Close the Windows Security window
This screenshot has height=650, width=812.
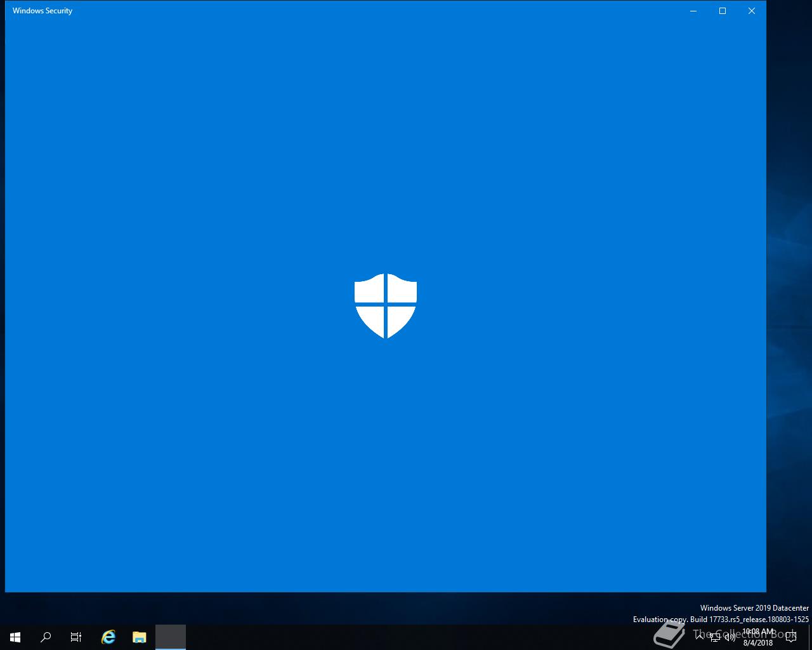point(752,11)
